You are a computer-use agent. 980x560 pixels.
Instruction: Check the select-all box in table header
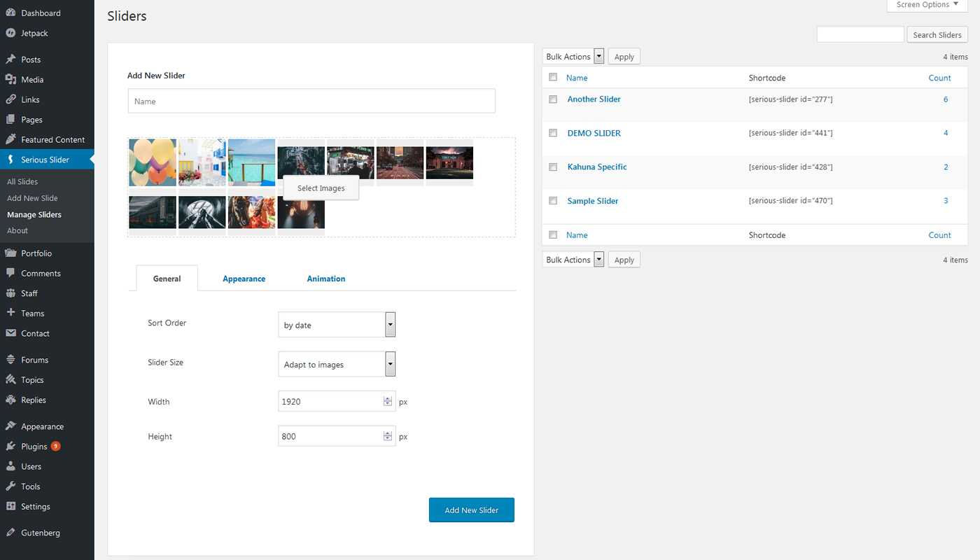(553, 77)
